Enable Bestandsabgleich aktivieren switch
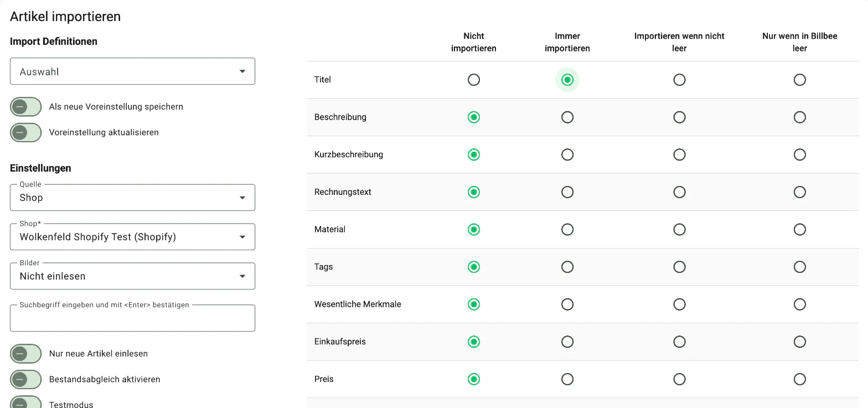 click(x=26, y=380)
